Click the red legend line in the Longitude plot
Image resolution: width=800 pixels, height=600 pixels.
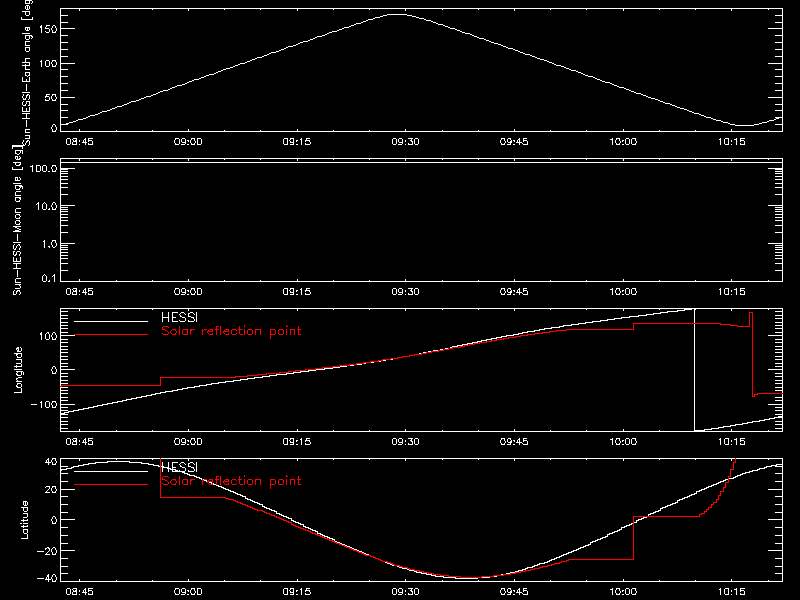(x=111, y=335)
